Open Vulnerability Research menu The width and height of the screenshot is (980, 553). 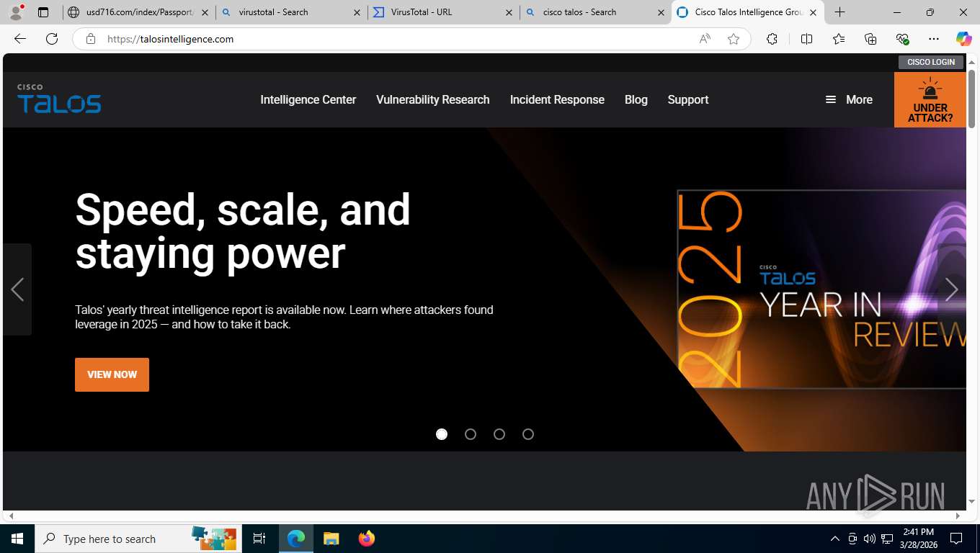pos(433,99)
